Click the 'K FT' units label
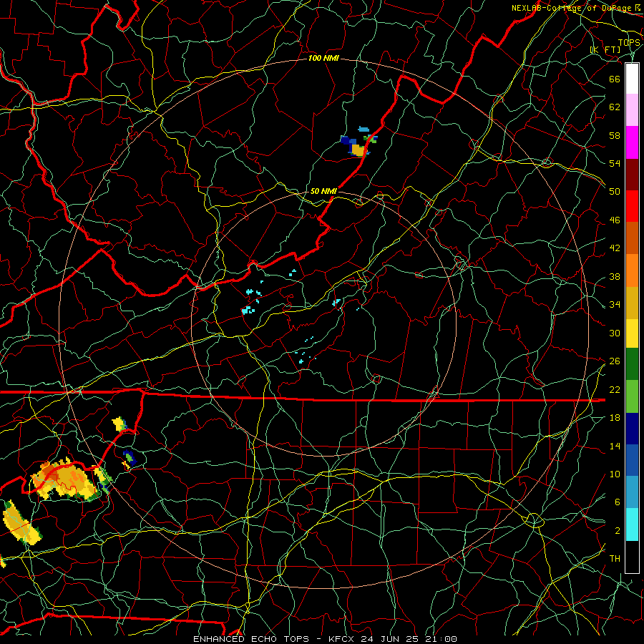The image size is (644, 644). tap(605, 50)
